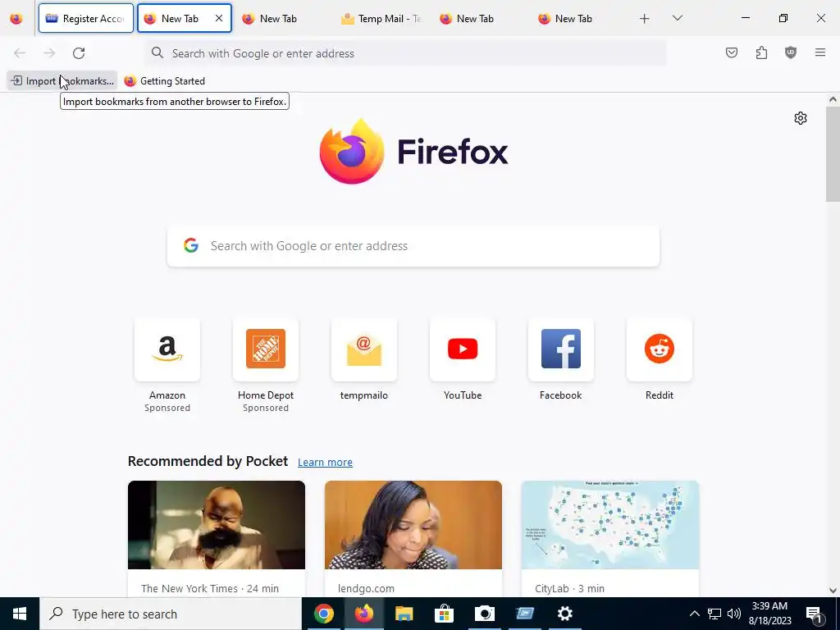Open Windows Start menu
The height and width of the screenshot is (630, 840).
click(x=20, y=614)
